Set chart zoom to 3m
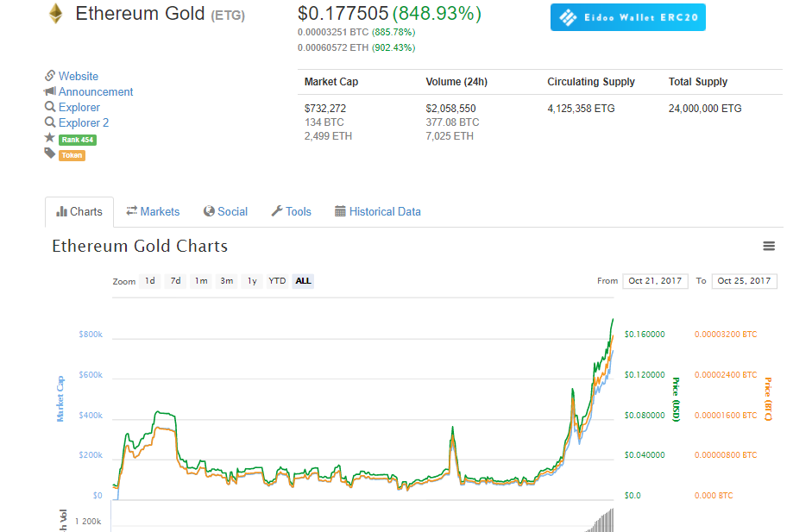The width and height of the screenshot is (812, 532). (226, 281)
